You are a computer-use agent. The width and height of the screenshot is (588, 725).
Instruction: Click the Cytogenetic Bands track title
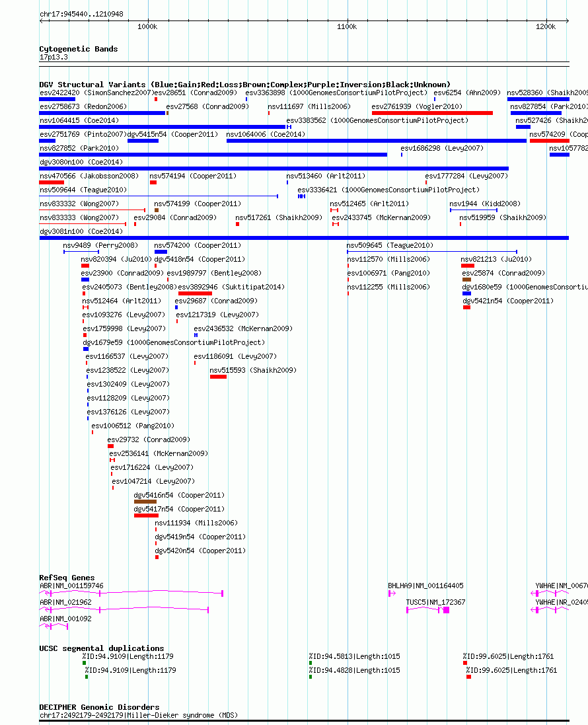coord(79,48)
